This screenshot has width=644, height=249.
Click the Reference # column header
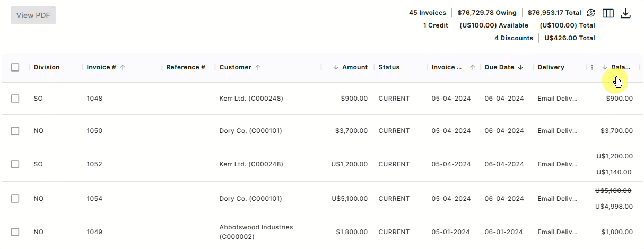[x=186, y=67]
